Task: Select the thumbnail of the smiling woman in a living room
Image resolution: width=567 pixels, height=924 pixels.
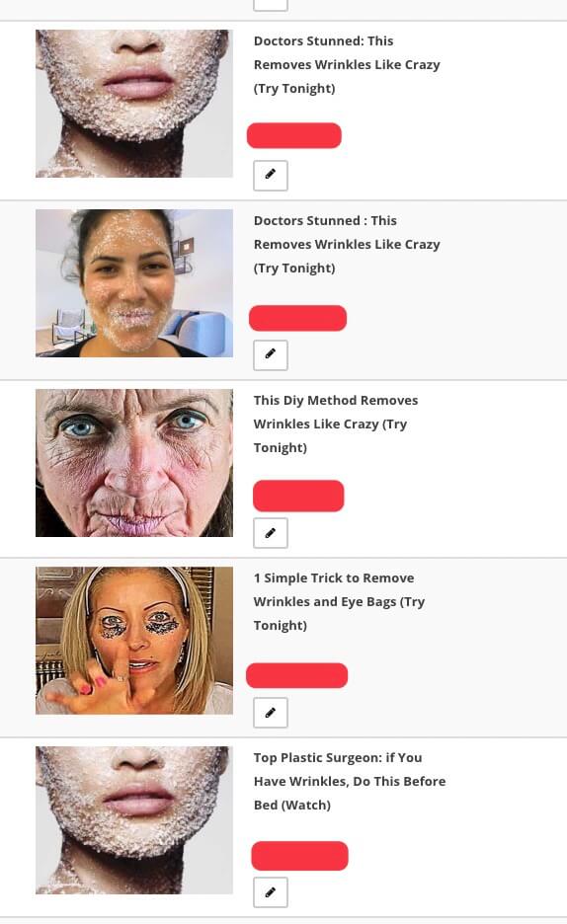Action: pyautogui.click(x=134, y=283)
